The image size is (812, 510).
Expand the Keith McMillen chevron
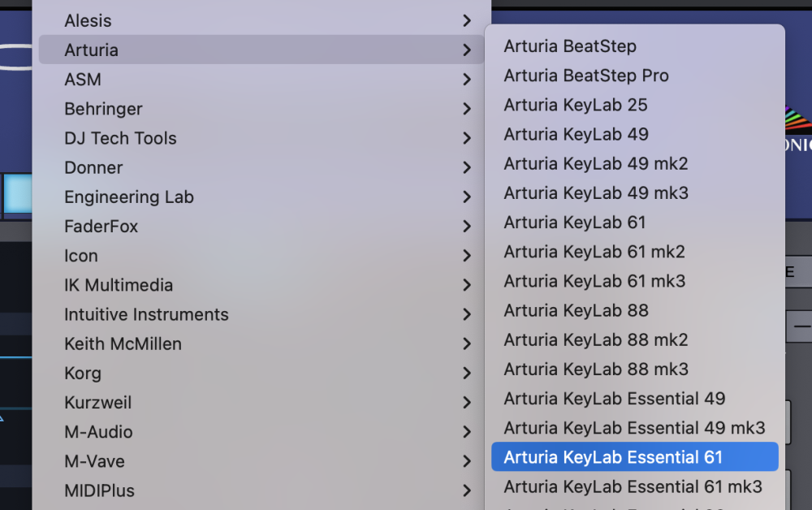(x=466, y=344)
